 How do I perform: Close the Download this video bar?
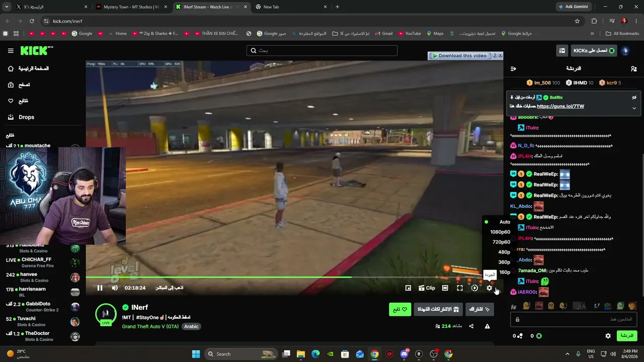[500, 56]
